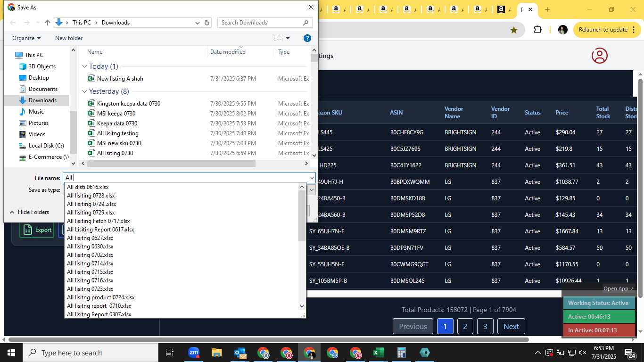Image resolution: width=644 pixels, height=362 pixels.
Task: Select file 'New listing A shah'
Action: (x=120, y=79)
